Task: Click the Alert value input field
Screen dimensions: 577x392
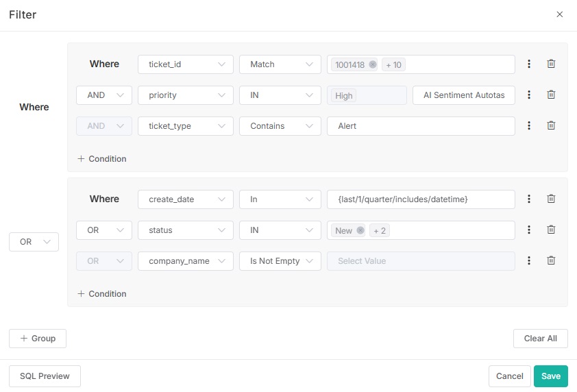Action: [420, 126]
